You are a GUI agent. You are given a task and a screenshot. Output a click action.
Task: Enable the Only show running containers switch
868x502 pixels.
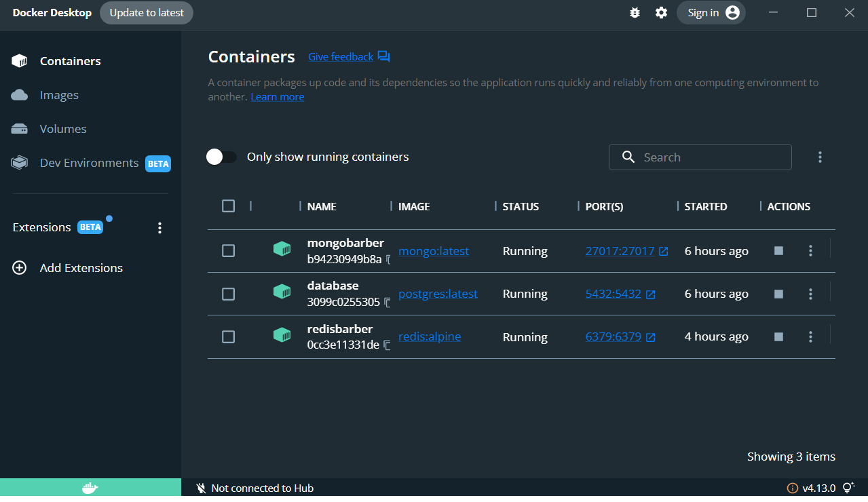[221, 156]
